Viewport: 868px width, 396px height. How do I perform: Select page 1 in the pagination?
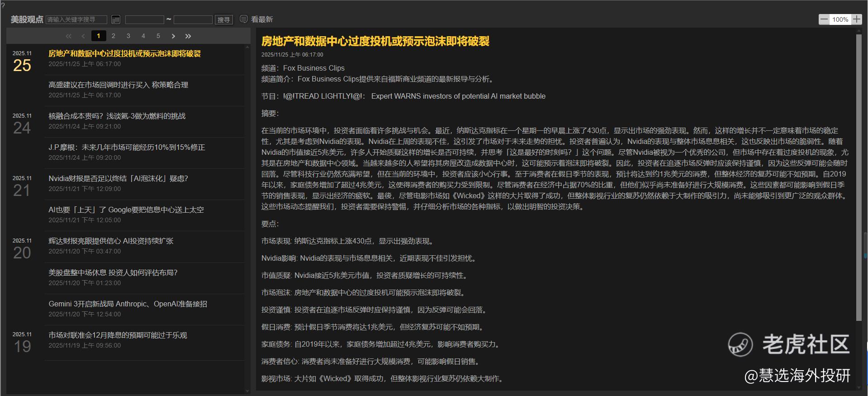click(x=99, y=36)
